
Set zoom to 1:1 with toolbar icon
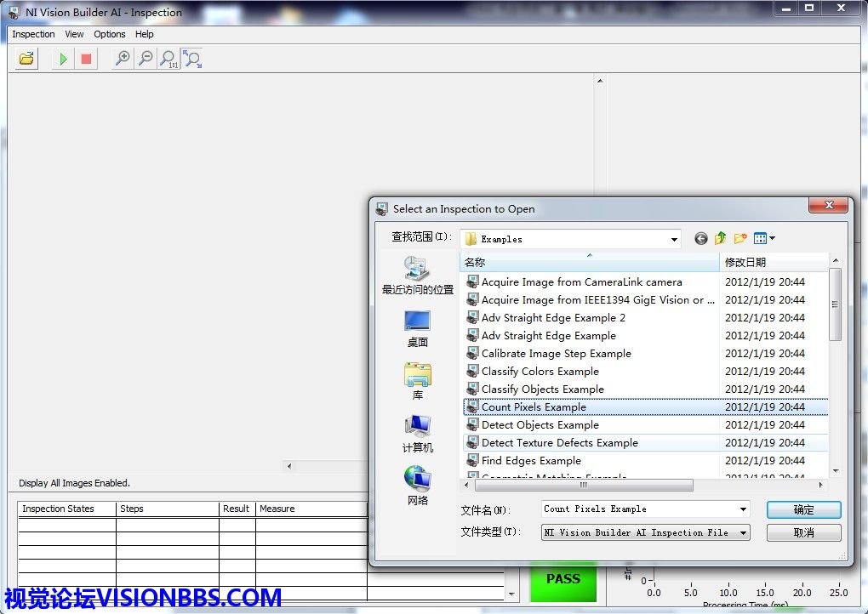pyautogui.click(x=168, y=58)
